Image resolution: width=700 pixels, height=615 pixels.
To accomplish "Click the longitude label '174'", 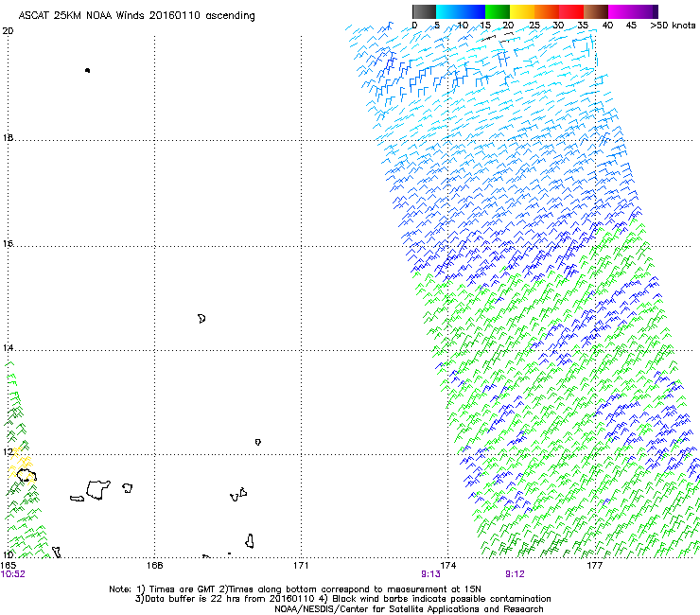I will (447, 566).
